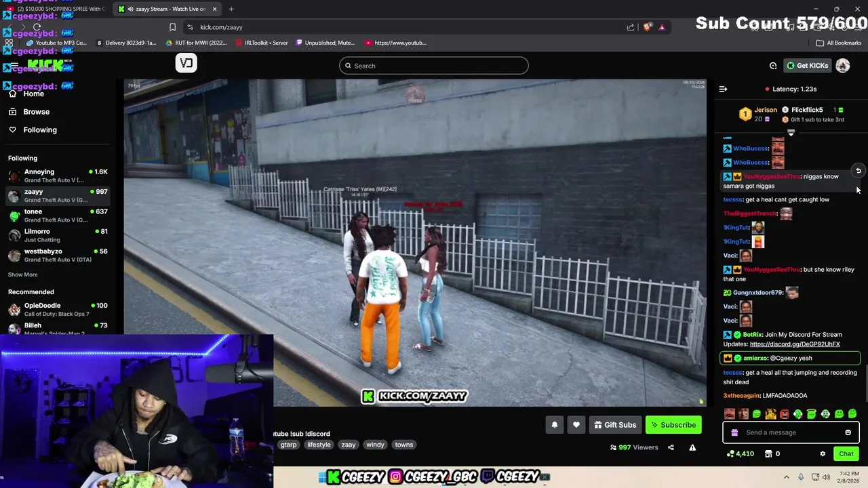The image size is (868, 488).
Task: Click the Gift Subs button
Action: click(x=615, y=425)
